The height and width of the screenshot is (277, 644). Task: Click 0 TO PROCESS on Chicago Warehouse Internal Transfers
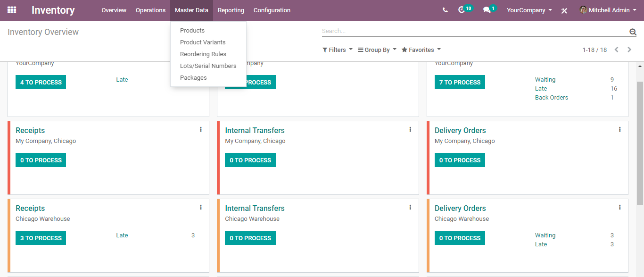(250, 238)
